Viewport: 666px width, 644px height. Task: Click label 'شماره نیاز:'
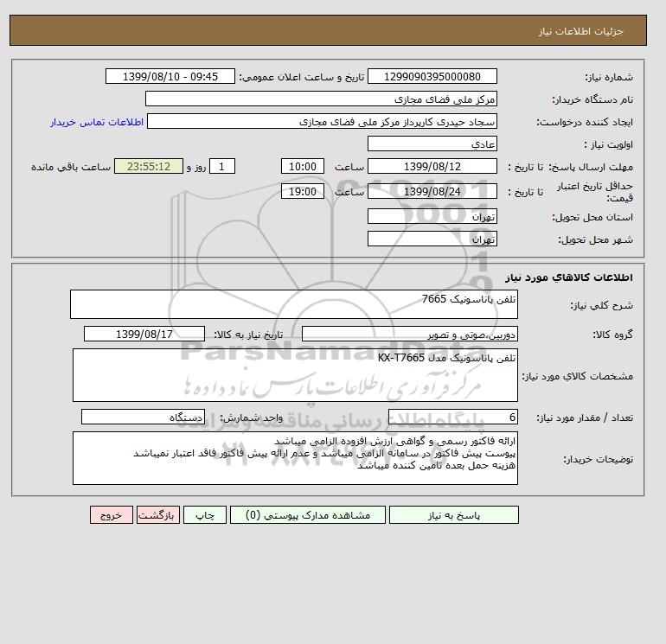click(609, 77)
